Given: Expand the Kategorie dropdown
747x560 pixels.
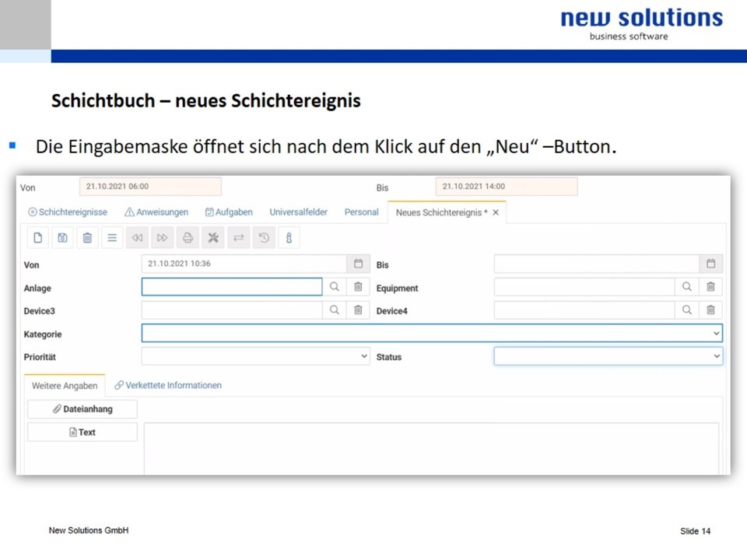Looking at the screenshot, I should 716,334.
